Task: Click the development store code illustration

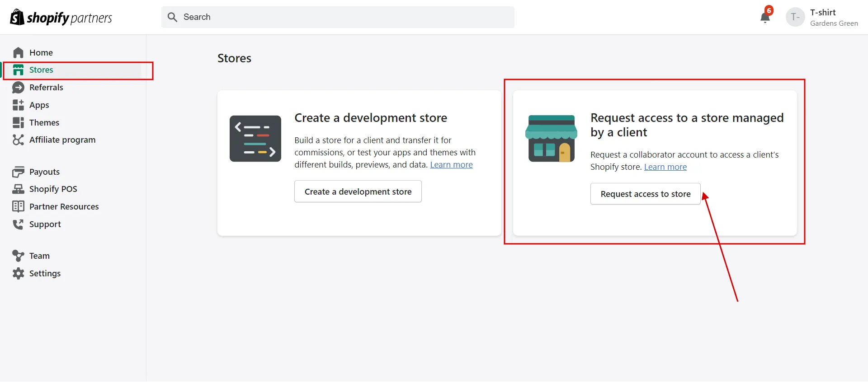Action: [x=255, y=139]
